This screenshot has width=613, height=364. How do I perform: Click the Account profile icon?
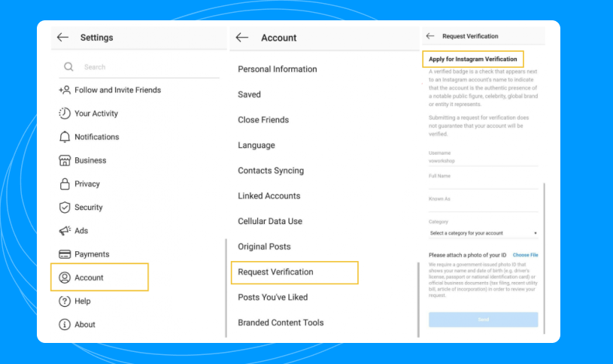(x=65, y=278)
